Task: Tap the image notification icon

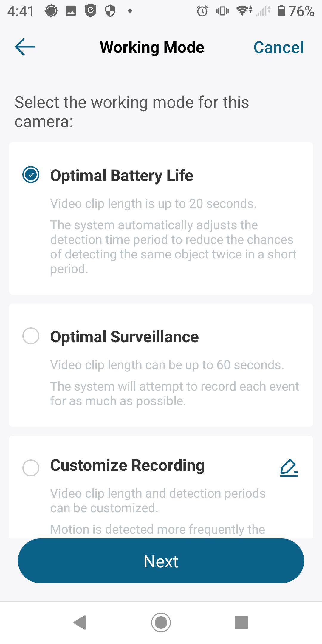Action: pyautogui.click(x=71, y=11)
